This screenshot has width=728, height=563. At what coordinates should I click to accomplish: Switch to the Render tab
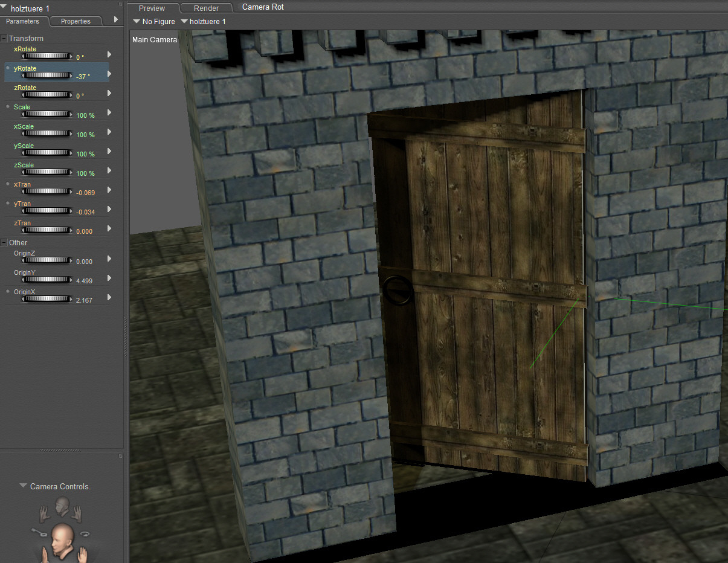point(206,8)
